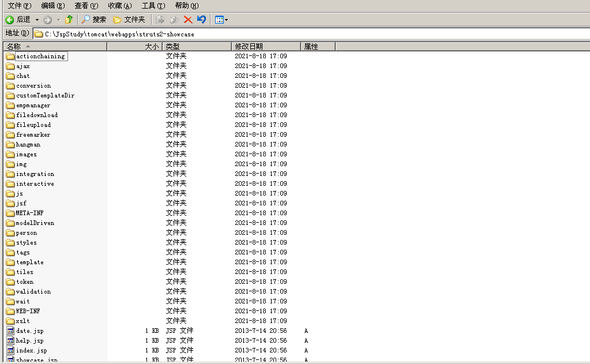This screenshot has height=364, width=590.
Task: Open the Back history dropdown arrow
Action: click(37, 20)
